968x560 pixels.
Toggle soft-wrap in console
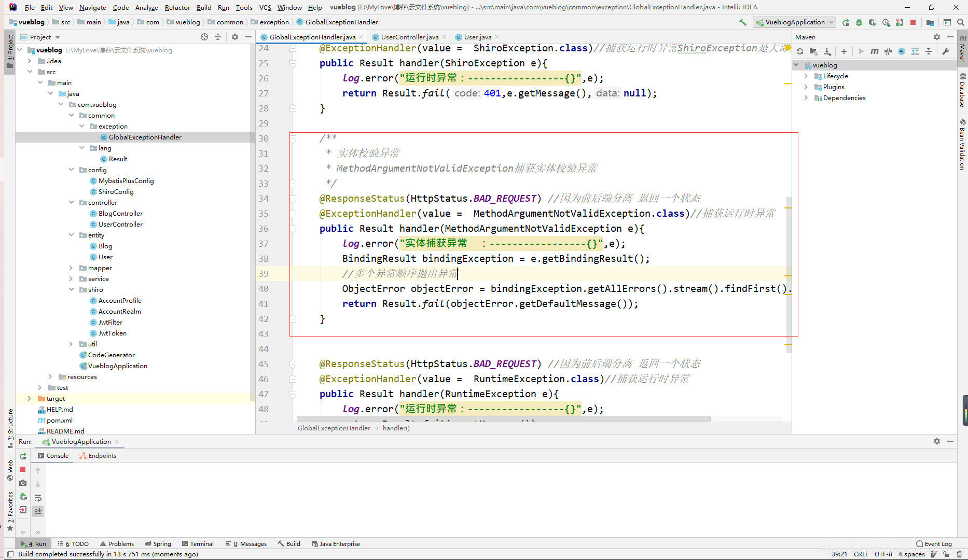click(38, 498)
